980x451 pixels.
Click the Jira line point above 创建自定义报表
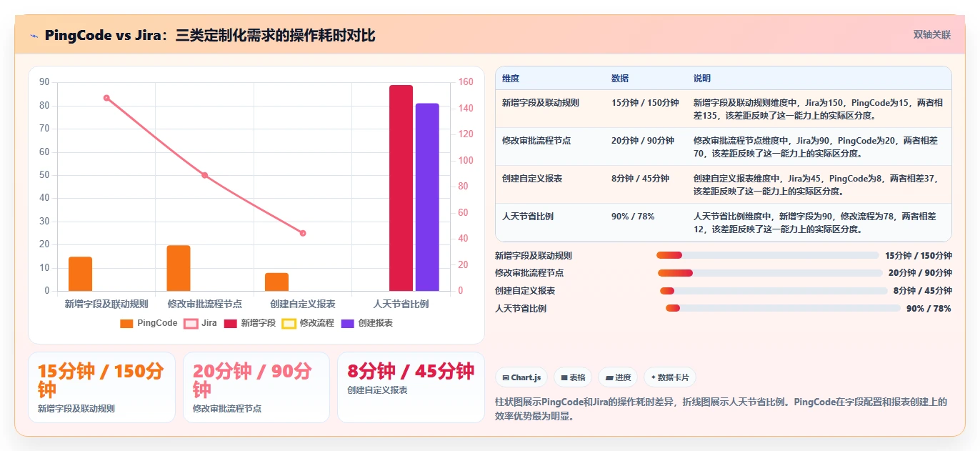point(303,233)
